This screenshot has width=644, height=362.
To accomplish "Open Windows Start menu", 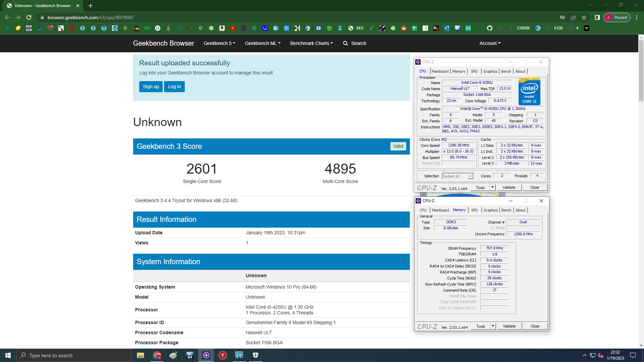I will click(x=8, y=355).
